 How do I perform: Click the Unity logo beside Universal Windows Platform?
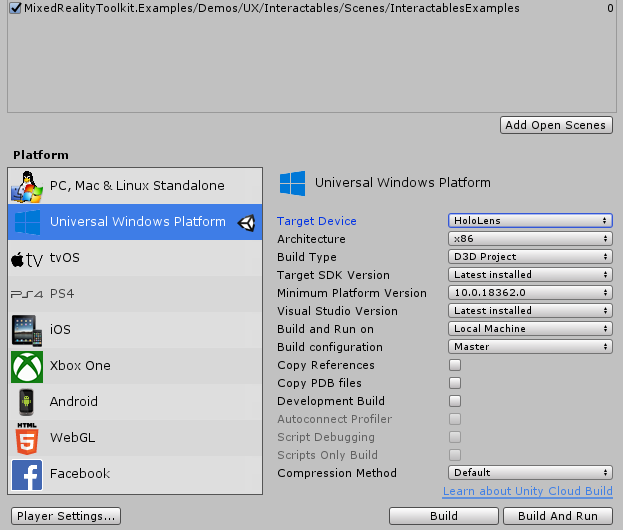coord(246,222)
